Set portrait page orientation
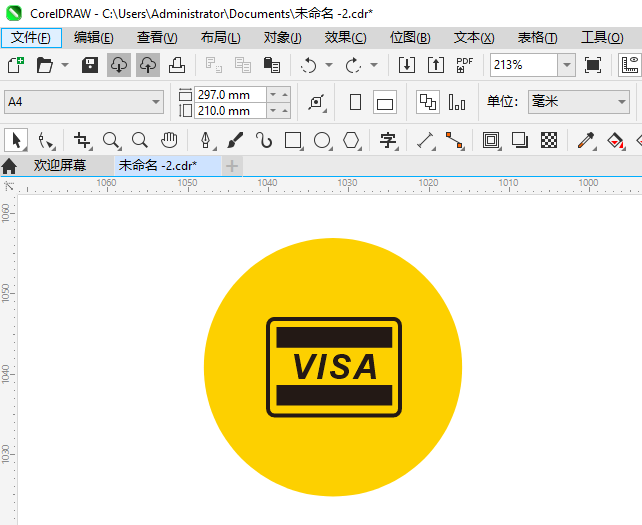Screen dimensions: 642x525 point(355,102)
